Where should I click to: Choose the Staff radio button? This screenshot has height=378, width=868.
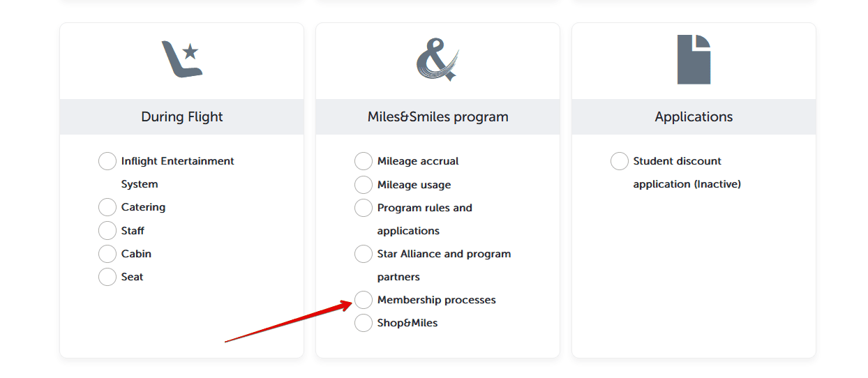(x=107, y=231)
